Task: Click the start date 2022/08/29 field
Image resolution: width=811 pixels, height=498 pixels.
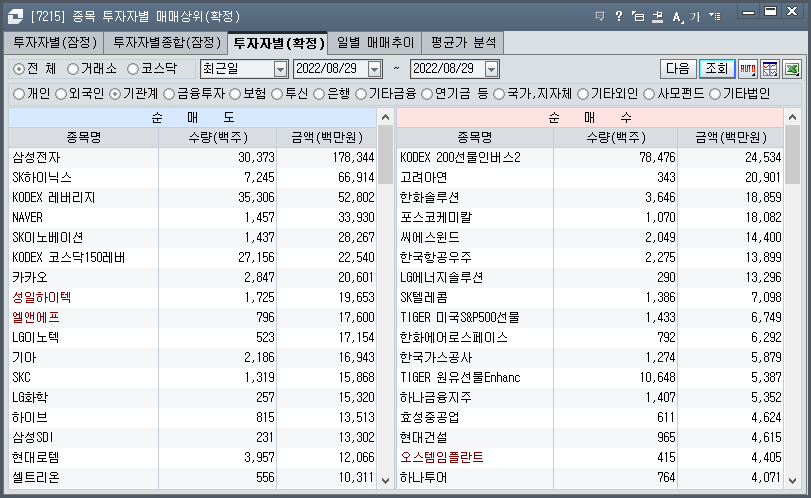Action: pyautogui.click(x=331, y=69)
